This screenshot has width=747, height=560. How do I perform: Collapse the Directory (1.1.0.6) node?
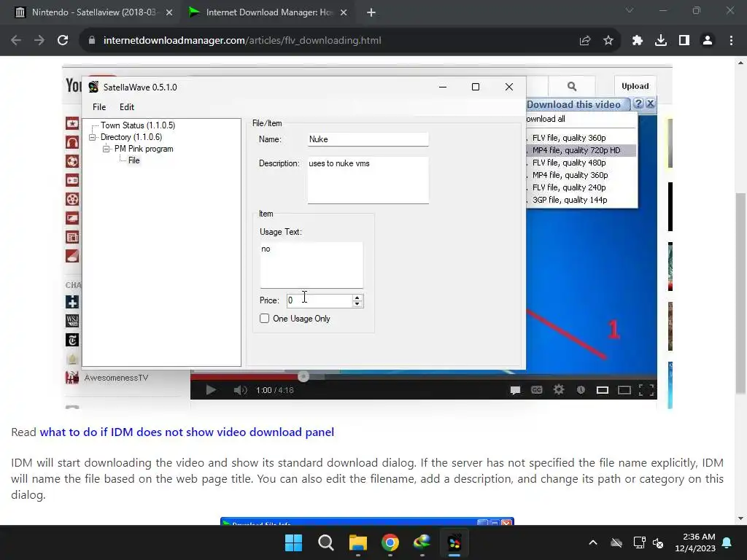pyautogui.click(x=93, y=137)
